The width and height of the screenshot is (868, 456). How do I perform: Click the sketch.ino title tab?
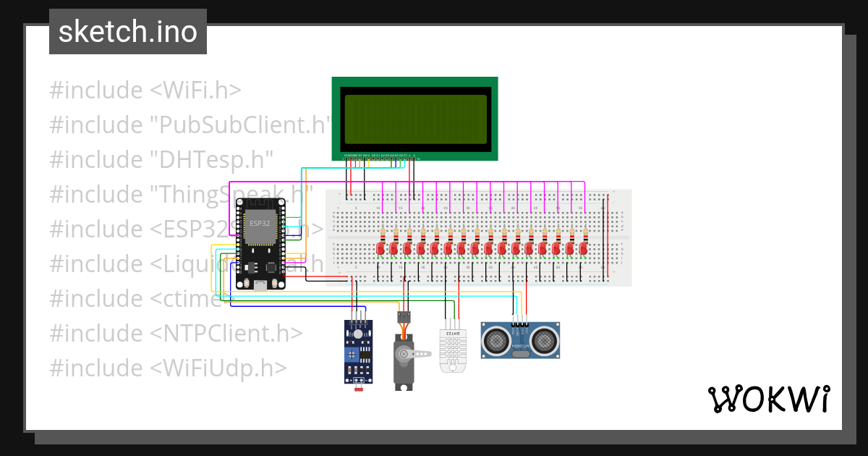(127, 31)
